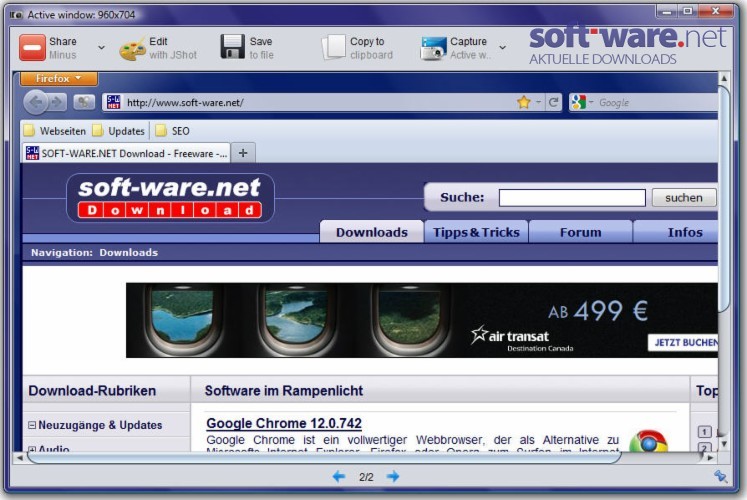Reload the page with refresh icon
This screenshot has width=747, height=500.
point(553,102)
